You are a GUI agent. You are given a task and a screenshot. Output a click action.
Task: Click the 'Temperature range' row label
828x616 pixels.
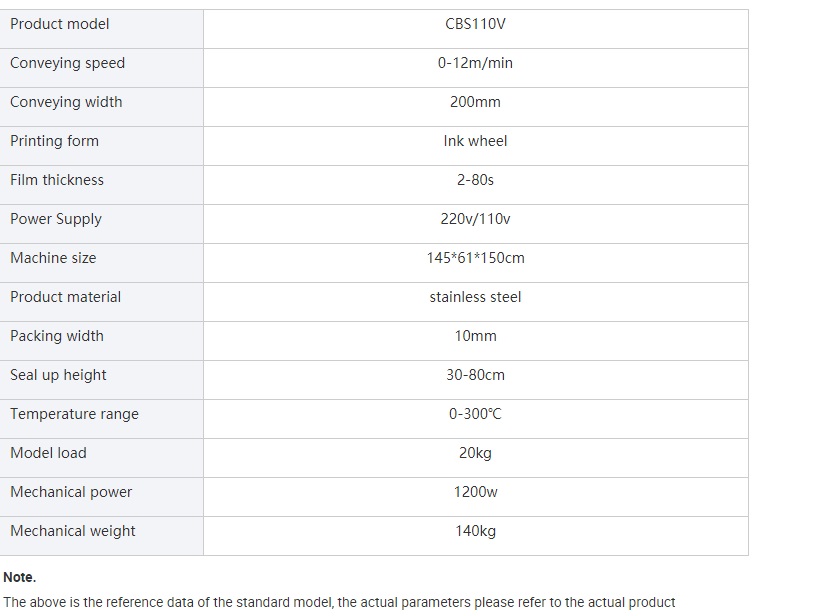pos(75,414)
